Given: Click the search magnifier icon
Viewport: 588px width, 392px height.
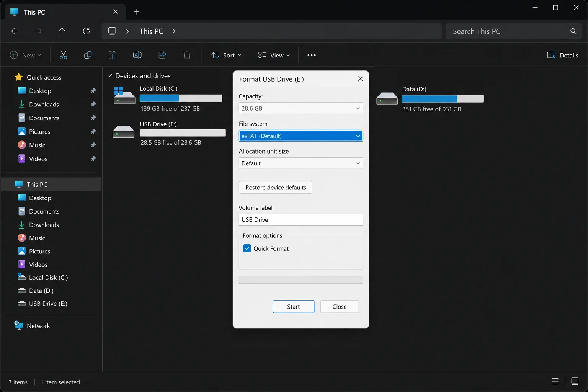Looking at the screenshot, I should [573, 31].
